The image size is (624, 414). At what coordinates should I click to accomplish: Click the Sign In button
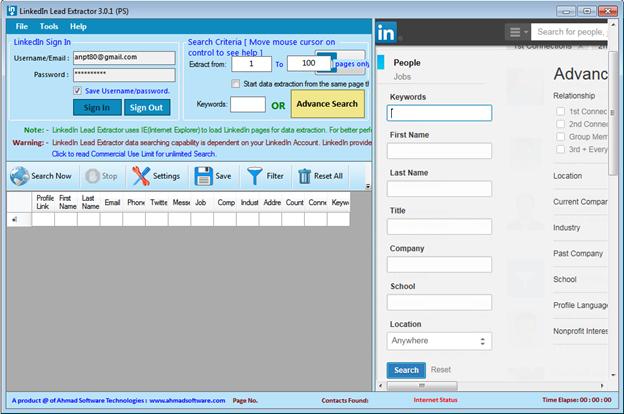97,108
